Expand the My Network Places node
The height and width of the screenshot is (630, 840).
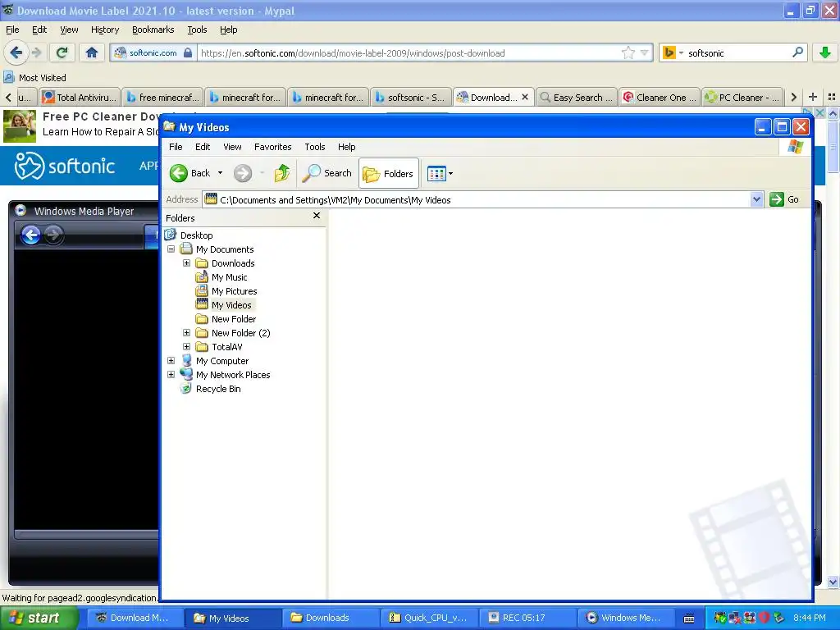point(171,374)
